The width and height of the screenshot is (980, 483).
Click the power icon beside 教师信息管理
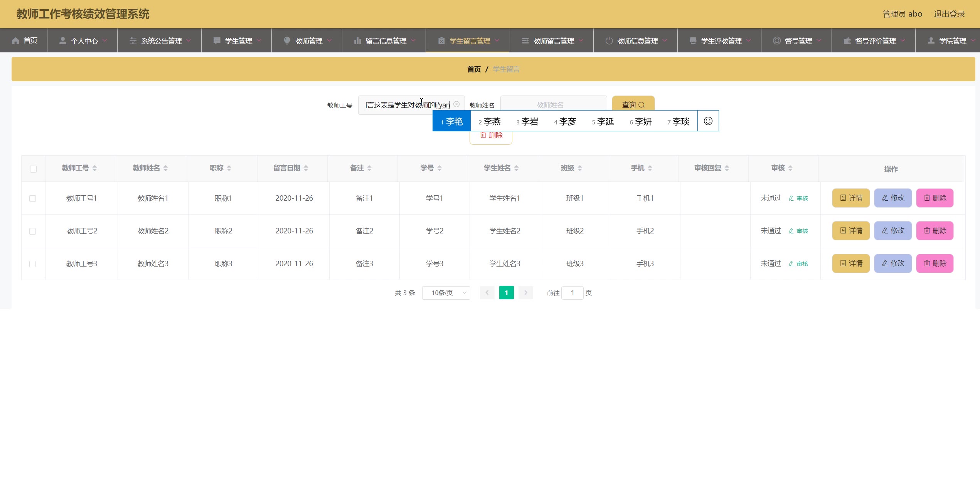pos(609,40)
